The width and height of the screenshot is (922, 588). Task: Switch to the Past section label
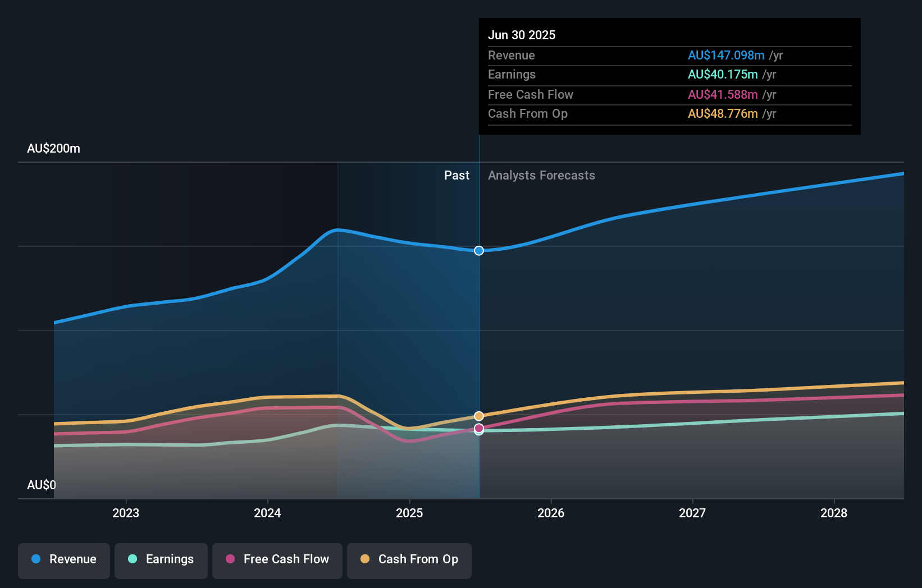[457, 175]
